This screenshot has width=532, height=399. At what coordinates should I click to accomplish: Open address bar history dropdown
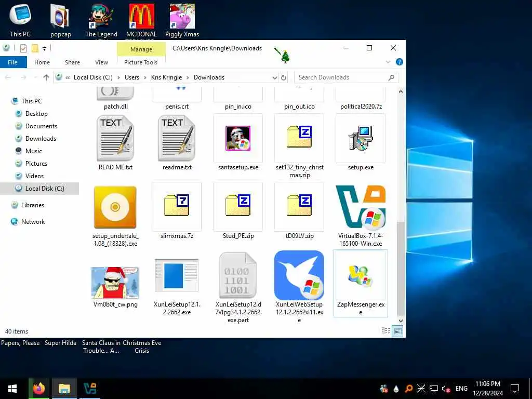click(274, 77)
